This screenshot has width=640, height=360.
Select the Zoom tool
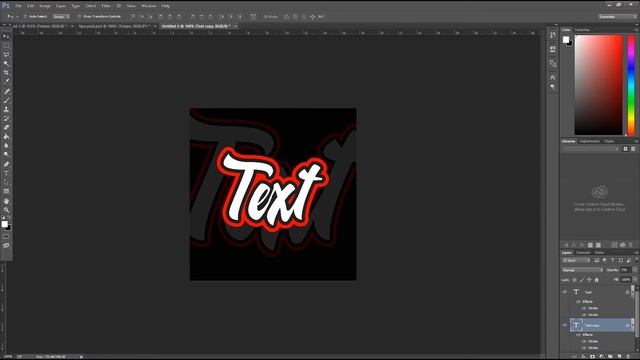pyautogui.click(x=6, y=210)
